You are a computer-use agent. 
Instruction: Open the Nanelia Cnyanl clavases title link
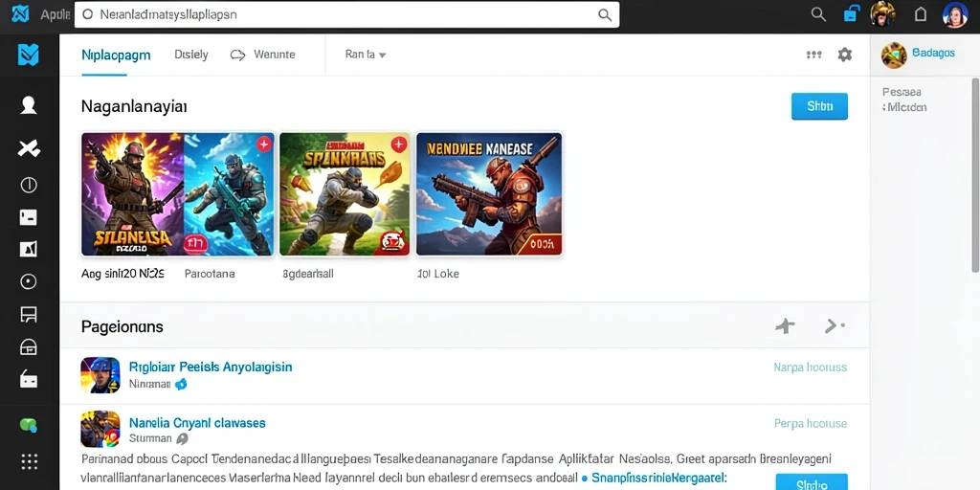coord(197,423)
